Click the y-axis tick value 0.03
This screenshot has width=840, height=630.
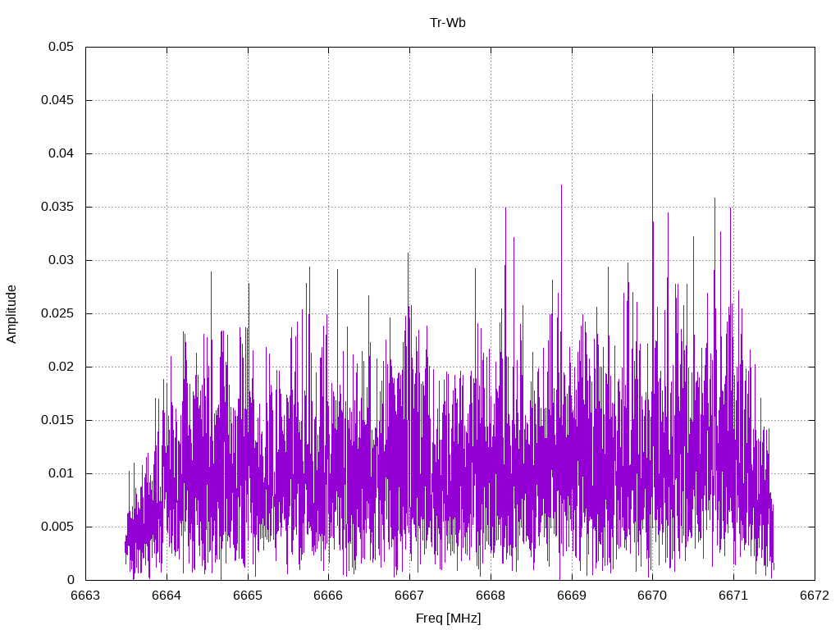coord(61,260)
